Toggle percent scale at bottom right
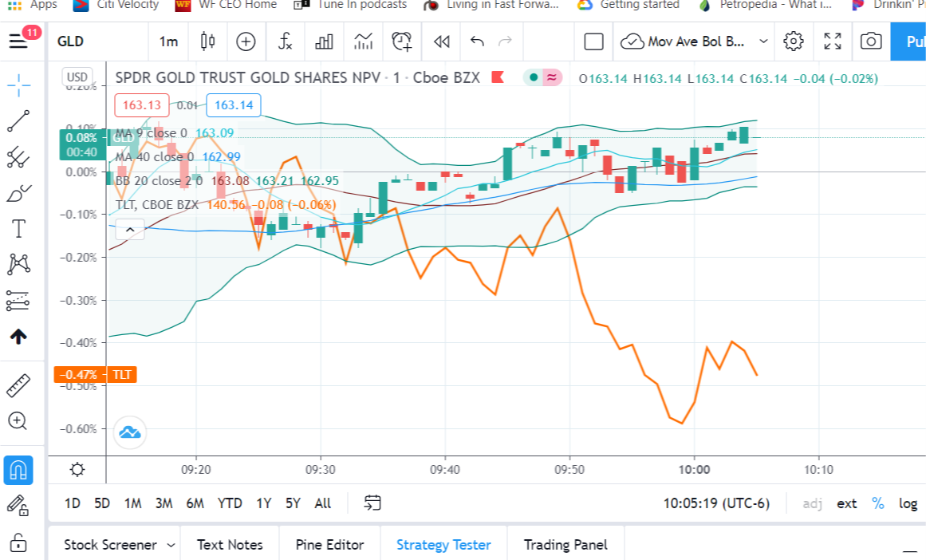Image resolution: width=926 pixels, height=560 pixels. point(878,503)
